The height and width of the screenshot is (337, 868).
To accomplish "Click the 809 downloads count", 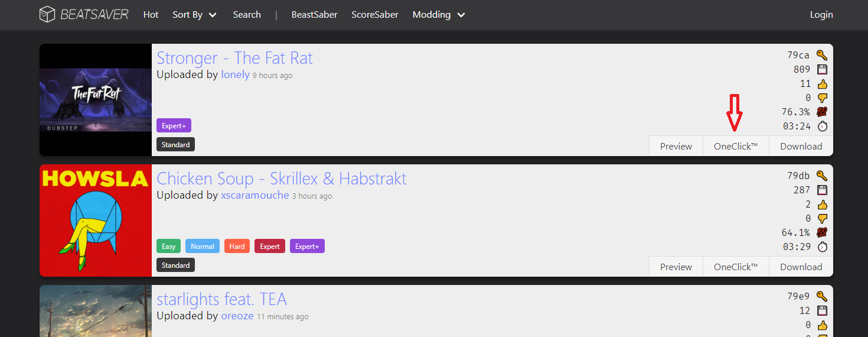I will [802, 69].
